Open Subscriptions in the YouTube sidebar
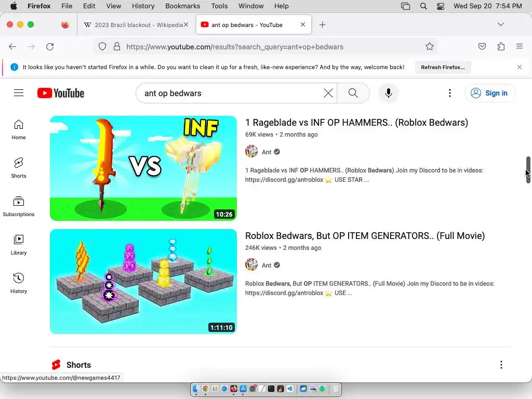This screenshot has height=399, width=532. (x=19, y=207)
